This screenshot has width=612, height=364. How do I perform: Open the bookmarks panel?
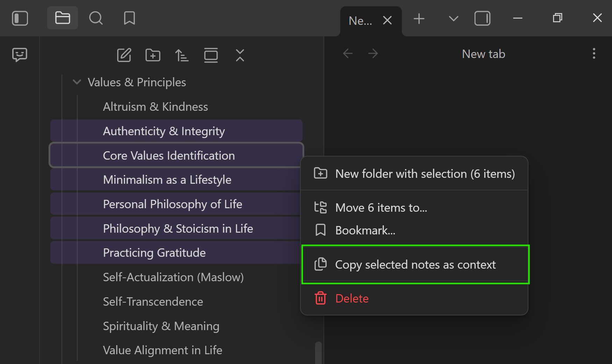click(x=129, y=18)
